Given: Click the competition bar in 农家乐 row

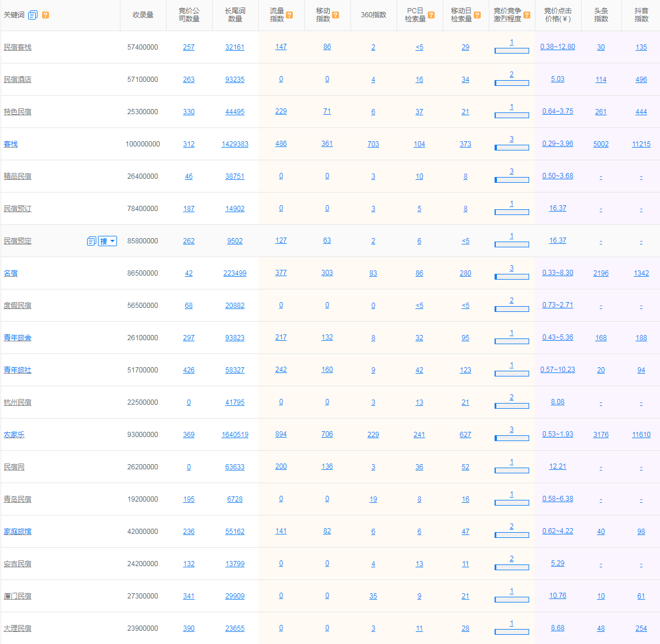Looking at the screenshot, I should pyautogui.click(x=512, y=438).
